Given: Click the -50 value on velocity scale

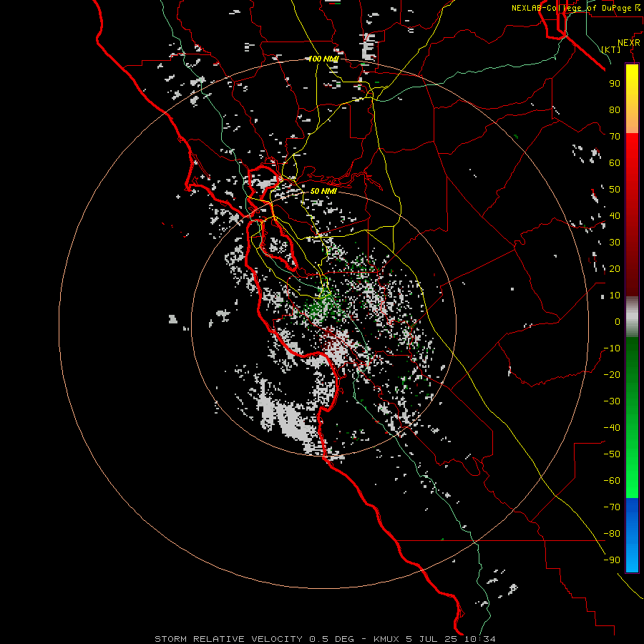Looking at the screenshot, I should [x=612, y=454].
